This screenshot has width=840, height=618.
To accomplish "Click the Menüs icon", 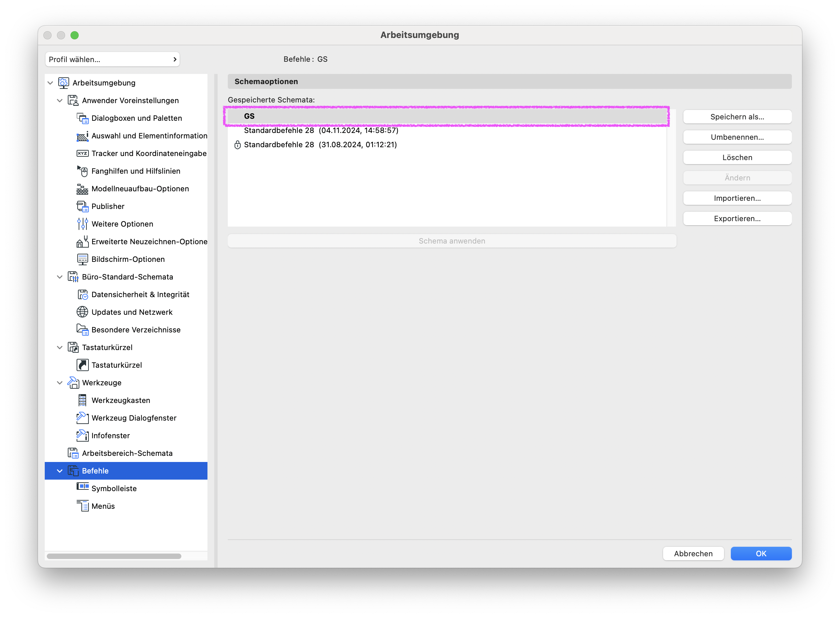I will [x=82, y=506].
